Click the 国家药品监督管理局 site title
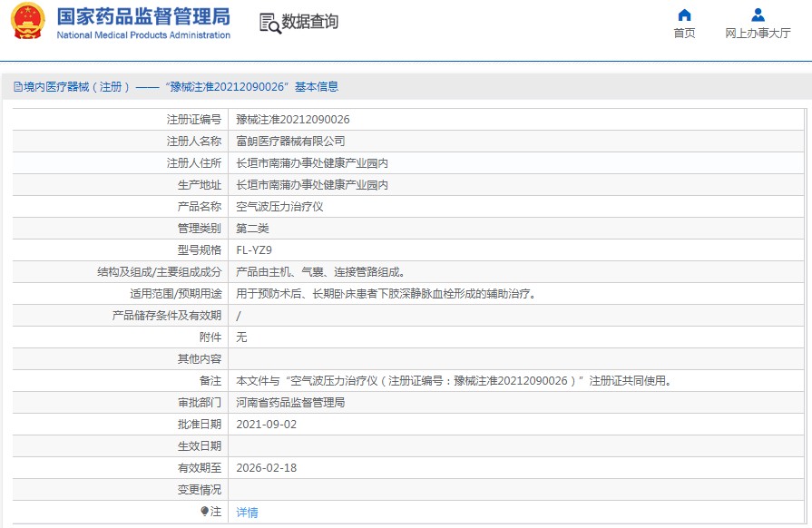Screen dimensions: 812x528 click(143, 16)
